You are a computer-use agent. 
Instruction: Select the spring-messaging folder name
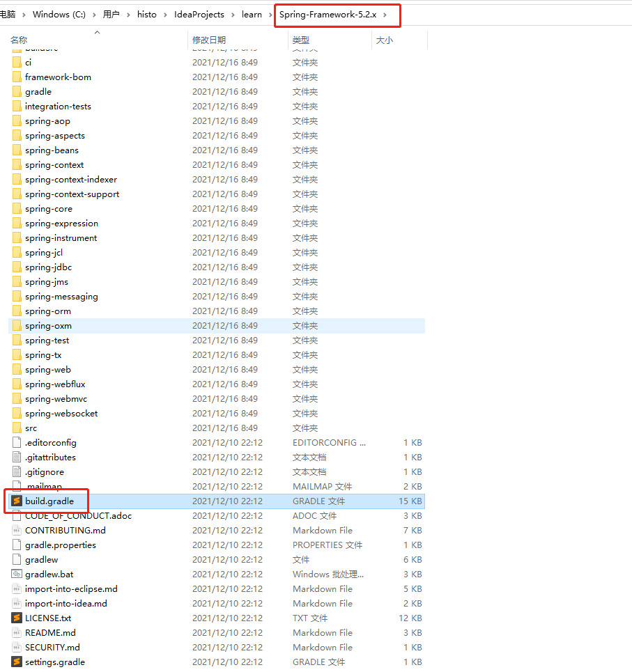tap(62, 297)
